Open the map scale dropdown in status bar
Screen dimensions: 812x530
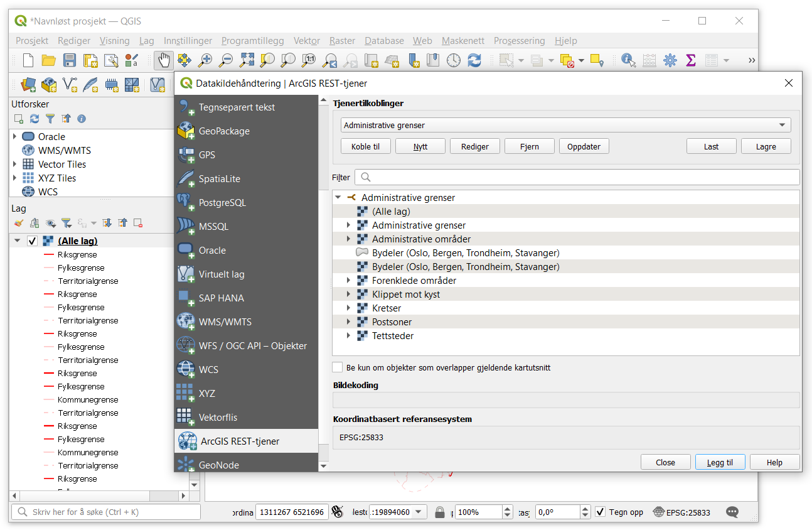pos(420,512)
